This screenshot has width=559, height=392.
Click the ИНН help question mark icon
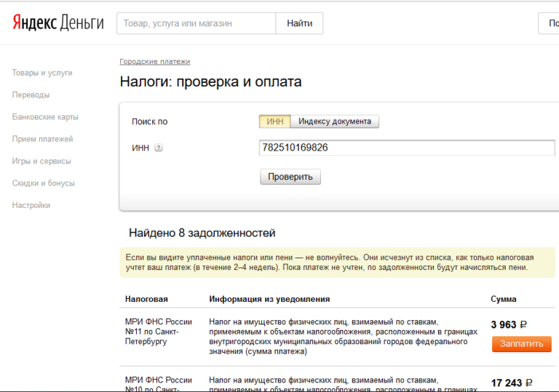pos(158,148)
